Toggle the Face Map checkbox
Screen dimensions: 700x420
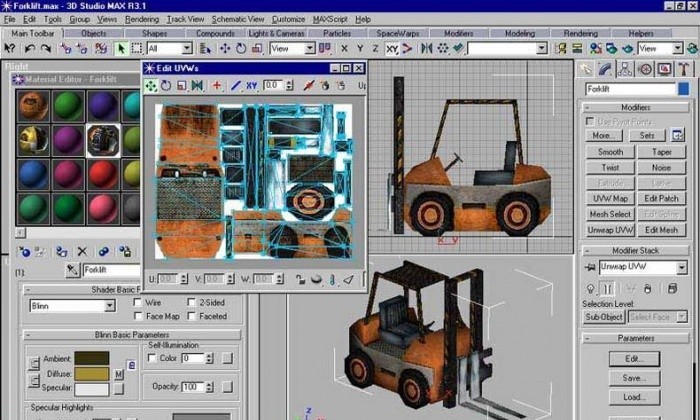tap(137, 315)
